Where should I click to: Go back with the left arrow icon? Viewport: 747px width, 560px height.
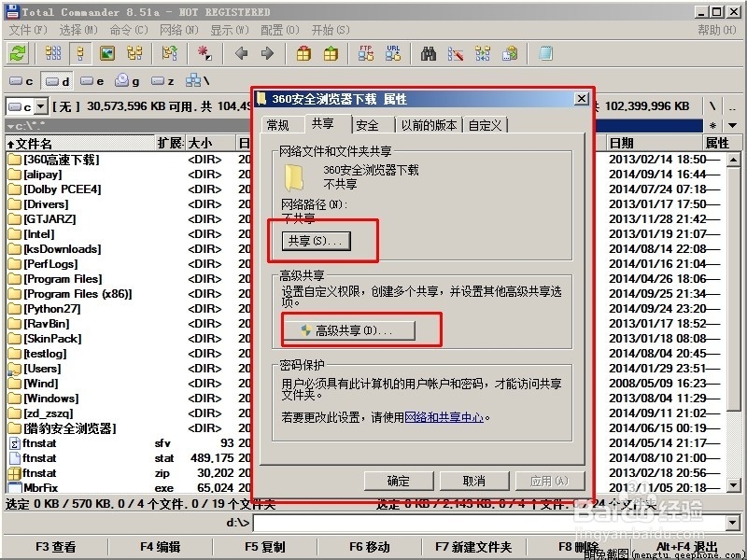tap(242, 53)
